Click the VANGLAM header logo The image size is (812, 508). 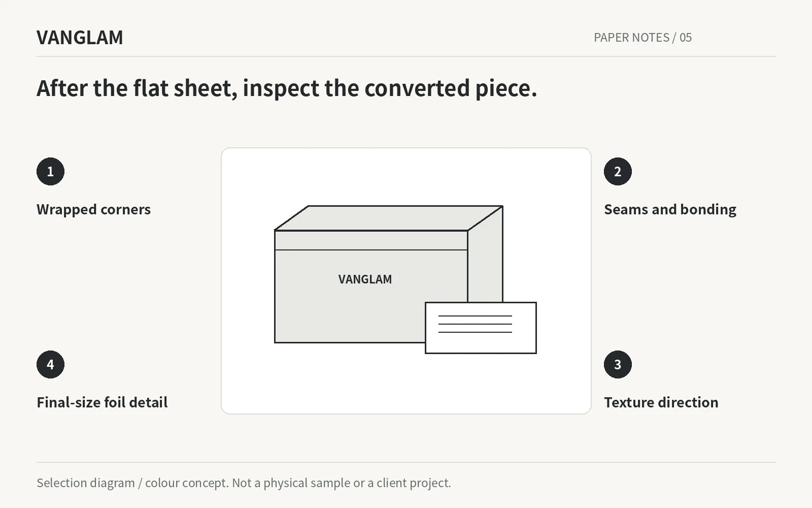click(x=80, y=38)
